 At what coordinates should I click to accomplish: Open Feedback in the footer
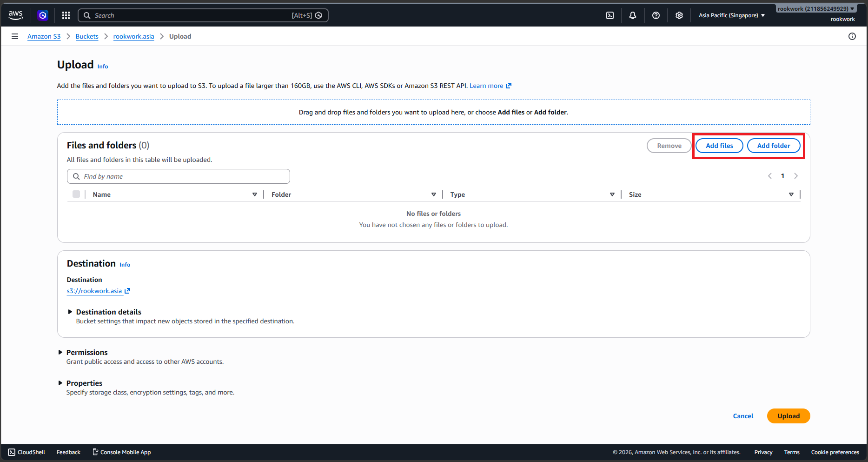(x=68, y=452)
